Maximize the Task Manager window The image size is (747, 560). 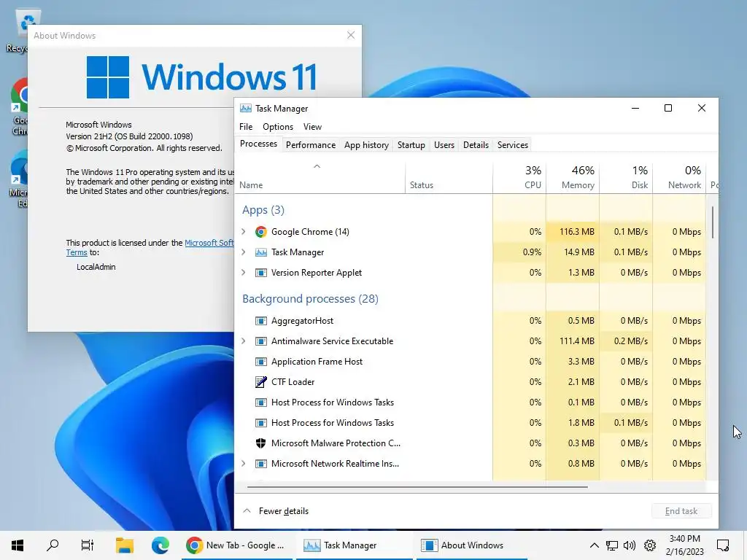(668, 108)
